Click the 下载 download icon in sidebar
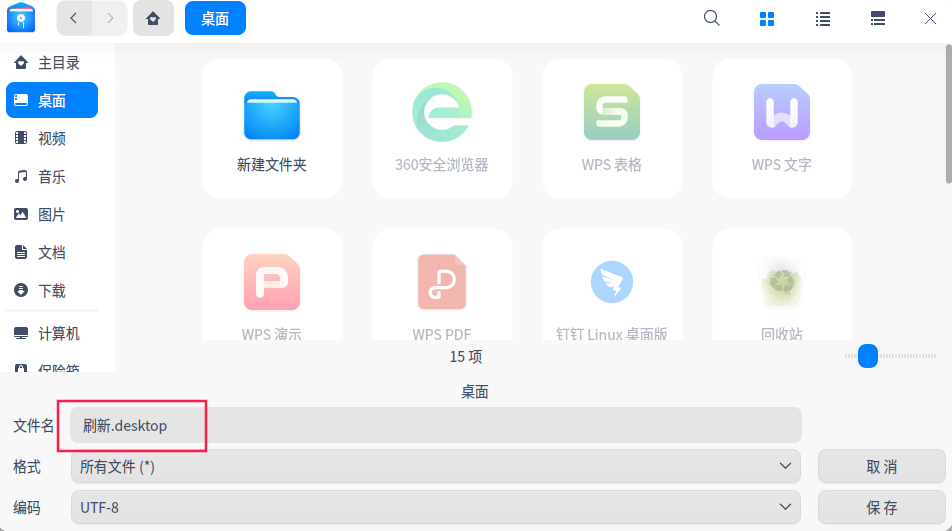This screenshot has width=952, height=531. pos(21,290)
